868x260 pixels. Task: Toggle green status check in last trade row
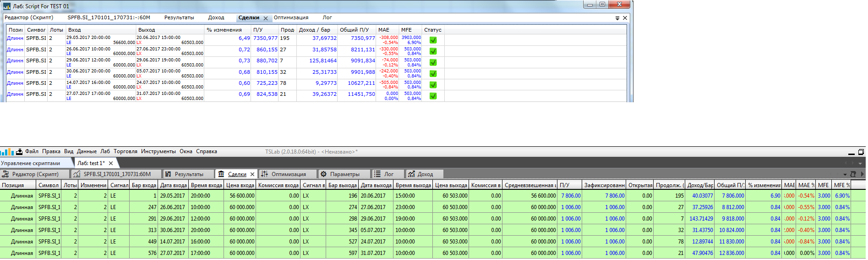(433, 96)
